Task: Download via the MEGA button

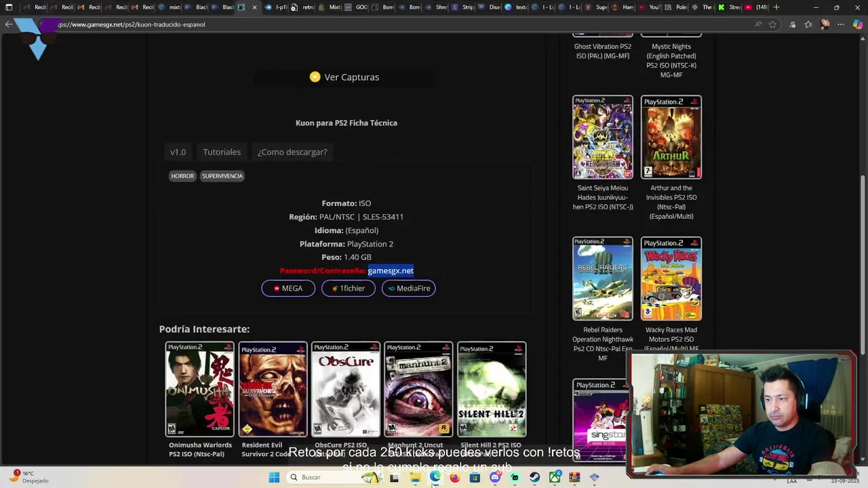Action: click(288, 289)
